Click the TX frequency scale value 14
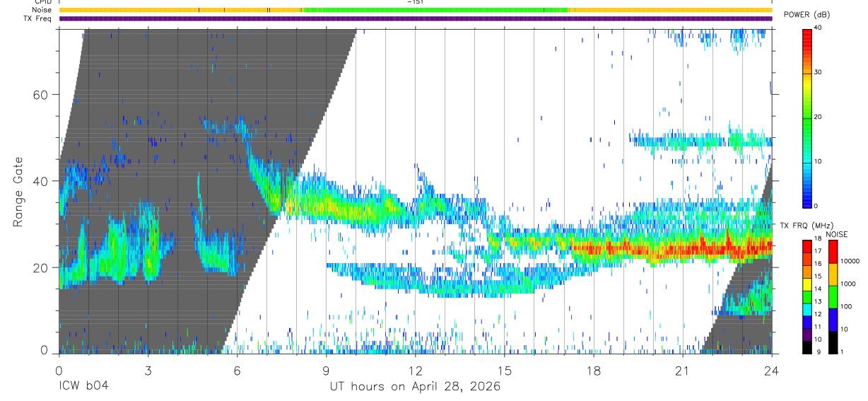Screen dimensions: 868x401 click(818, 289)
